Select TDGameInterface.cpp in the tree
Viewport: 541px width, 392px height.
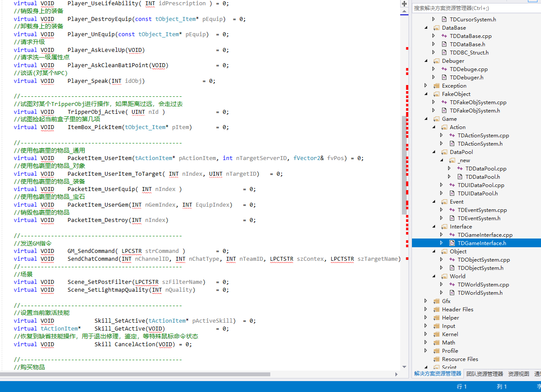point(485,235)
